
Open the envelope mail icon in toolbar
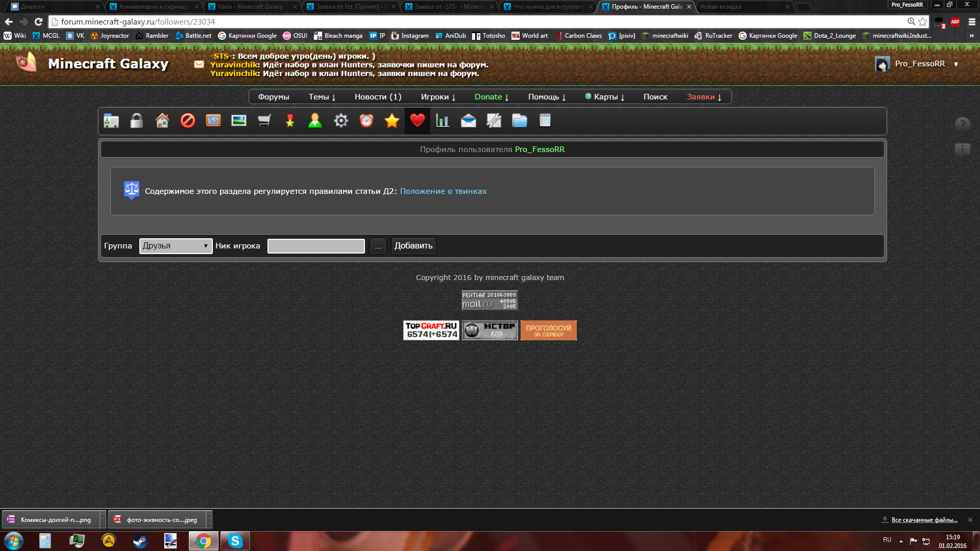click(x=468, y=121)
